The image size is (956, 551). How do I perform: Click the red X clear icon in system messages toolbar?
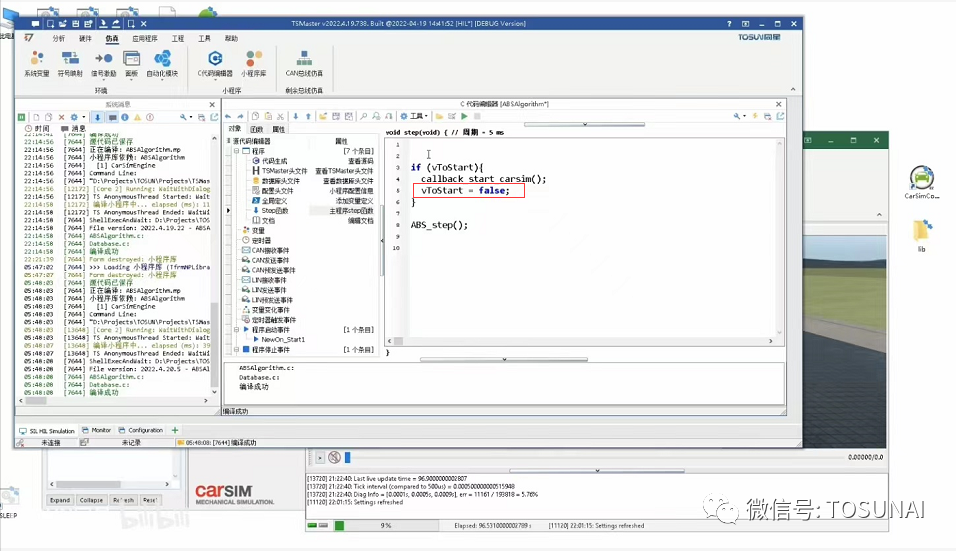(61, 117)
